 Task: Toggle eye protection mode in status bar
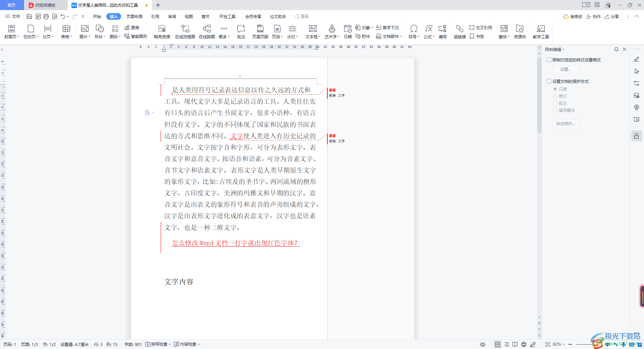pos(483,344)
